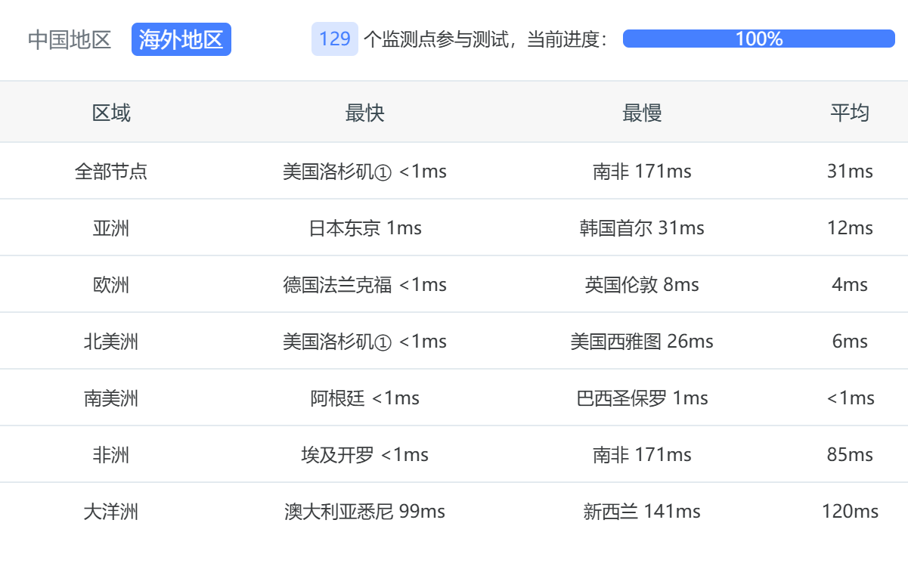Select the 南美洲 region row
This screenshot has width=908, height=588.
click(111, 398)
